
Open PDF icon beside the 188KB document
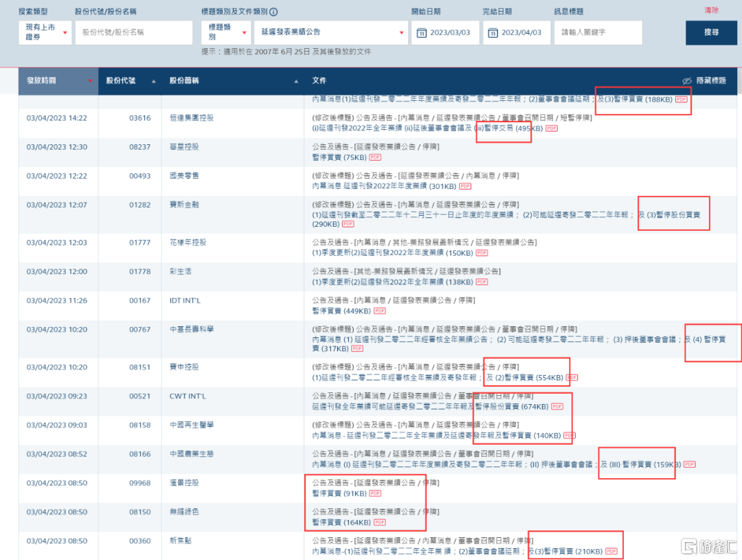[x=682, y=99]
